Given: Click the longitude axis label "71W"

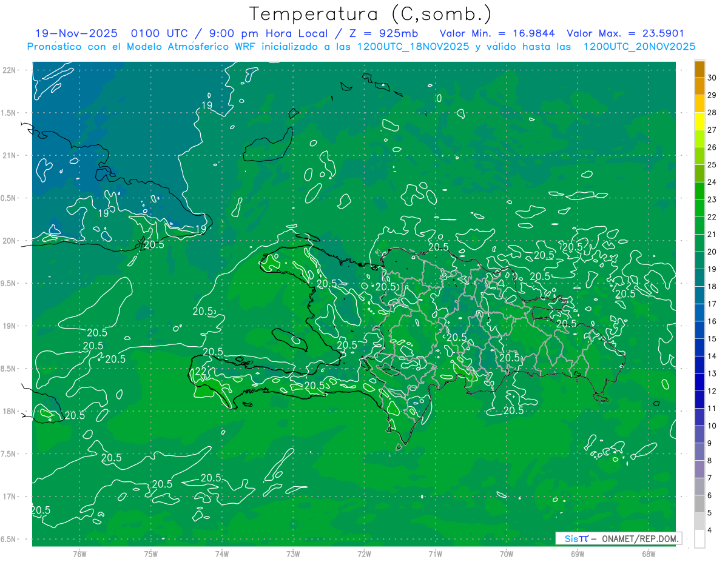Looking at the screenshot, I should [x=436, y=554].
